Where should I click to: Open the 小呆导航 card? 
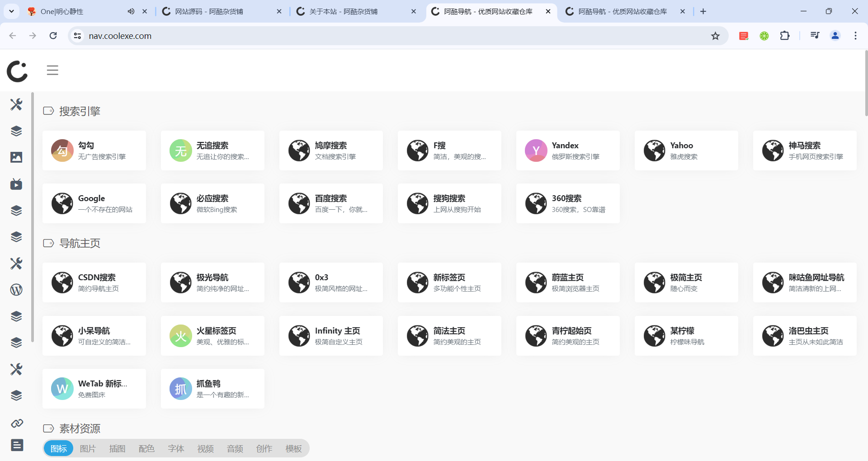[x=94, y=336]
